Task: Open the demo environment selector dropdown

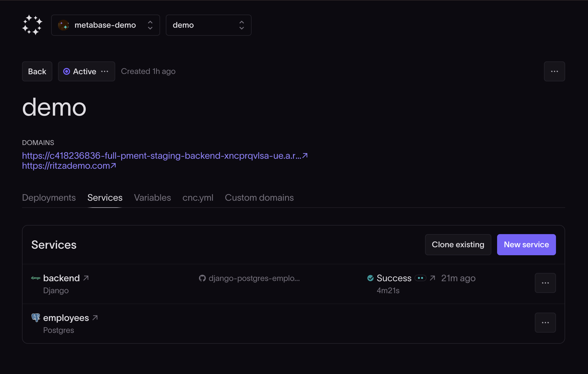Action: click(x=209, y=25)
